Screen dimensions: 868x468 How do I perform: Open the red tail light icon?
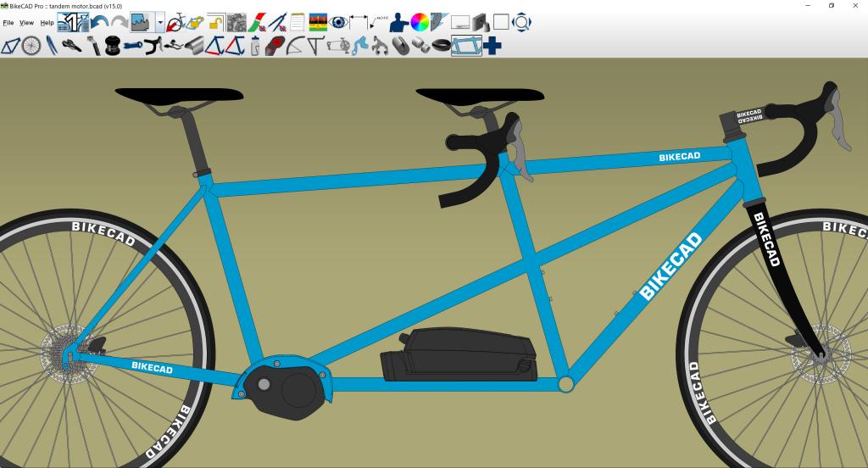(275, 46)
